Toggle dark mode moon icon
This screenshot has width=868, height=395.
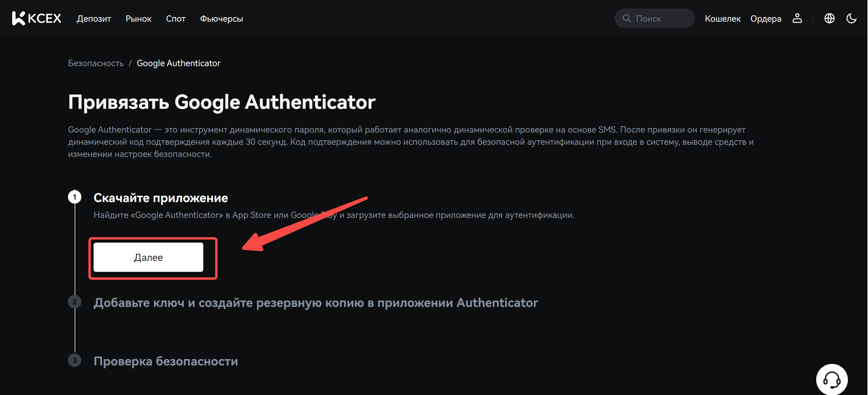point(852,18)
